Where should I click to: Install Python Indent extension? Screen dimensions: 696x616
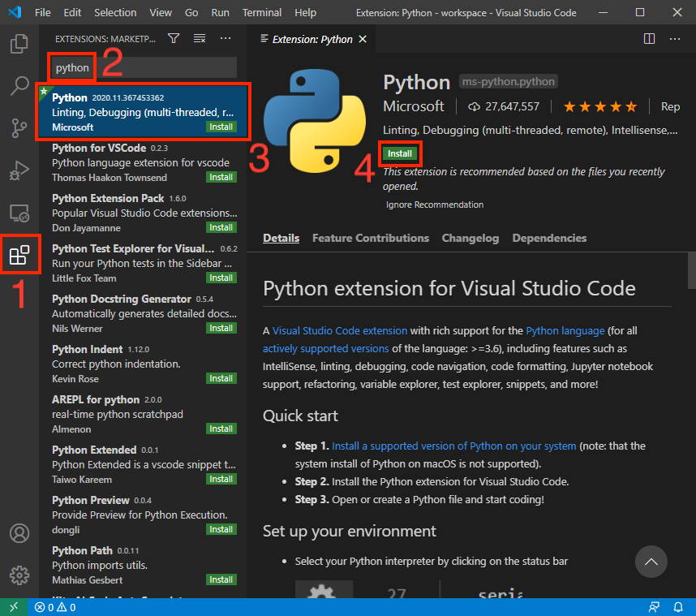click(221, 378)
